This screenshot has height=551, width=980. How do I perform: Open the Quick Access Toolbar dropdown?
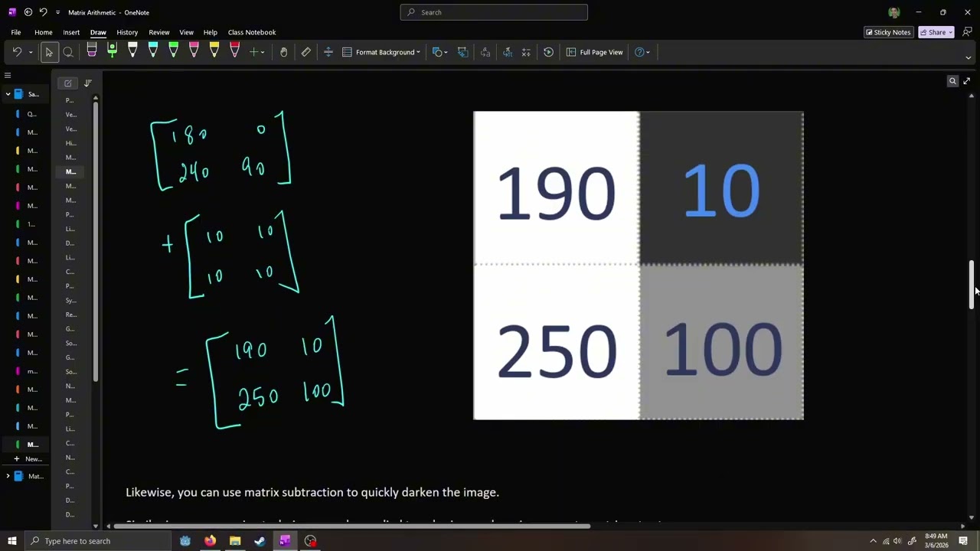(x=57, y=12)
